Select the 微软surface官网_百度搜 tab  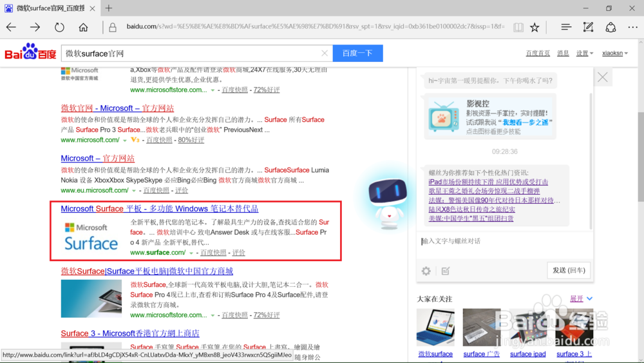click(50, 8)
